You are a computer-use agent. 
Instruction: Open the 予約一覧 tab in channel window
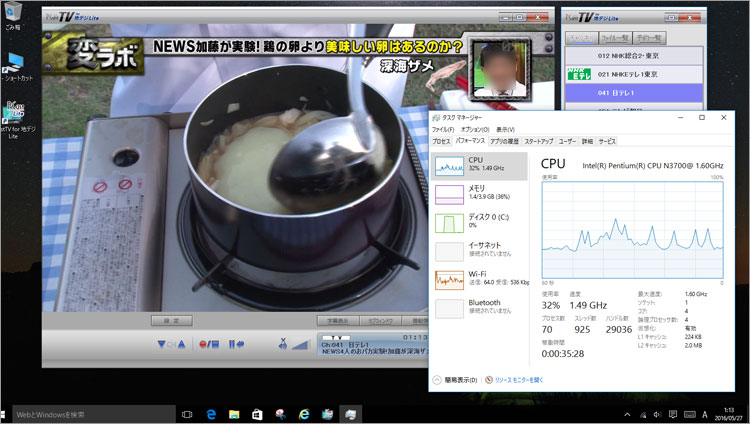649,38
